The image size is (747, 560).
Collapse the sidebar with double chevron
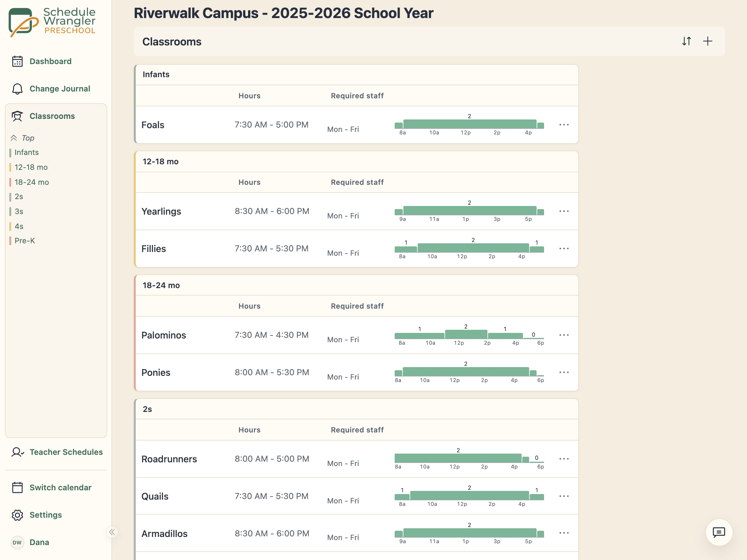(112, 532)
